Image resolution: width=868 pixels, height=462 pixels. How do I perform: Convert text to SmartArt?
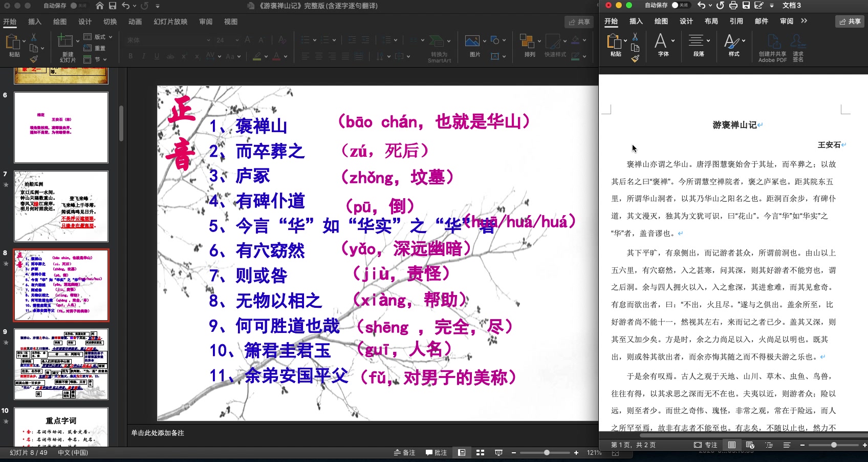pos(439,48)
